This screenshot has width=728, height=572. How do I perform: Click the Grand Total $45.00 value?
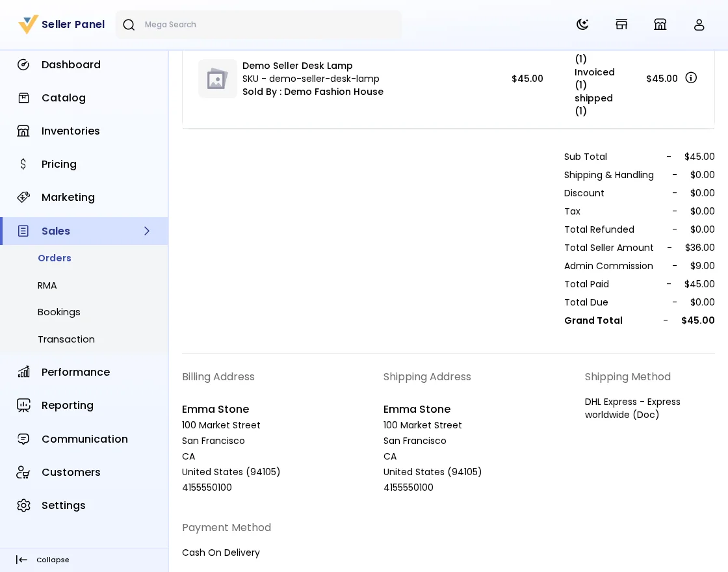click(x=698, y=320)
